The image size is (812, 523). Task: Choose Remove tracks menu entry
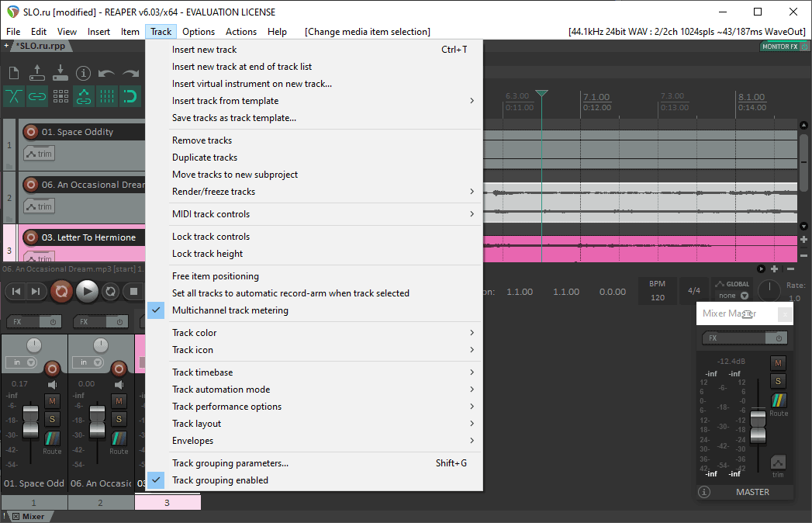[314, 140]
